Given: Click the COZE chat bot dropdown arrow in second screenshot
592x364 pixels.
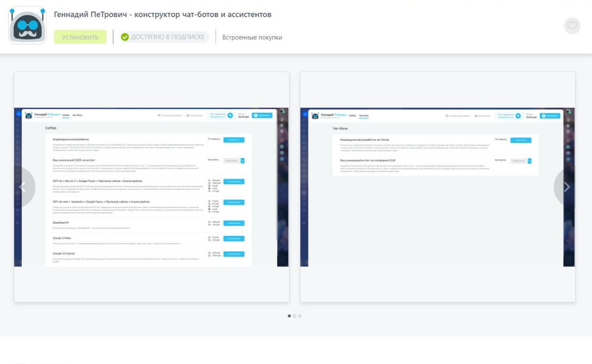Looking at the screenshot, I should (530, 160).
